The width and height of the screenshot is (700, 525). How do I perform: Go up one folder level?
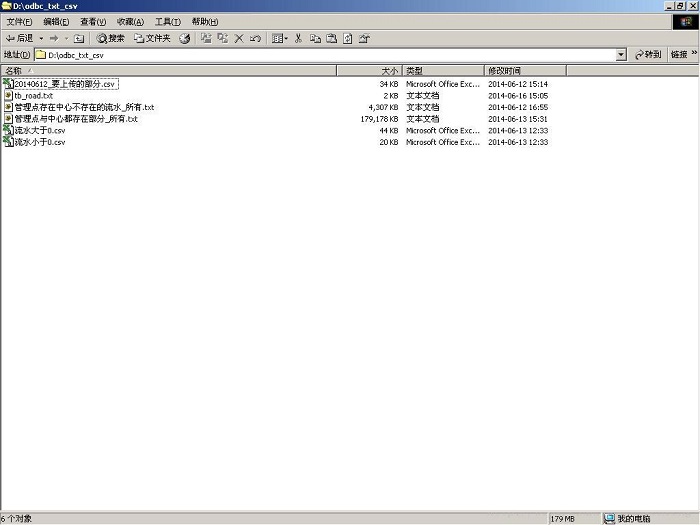click(79, 38)
